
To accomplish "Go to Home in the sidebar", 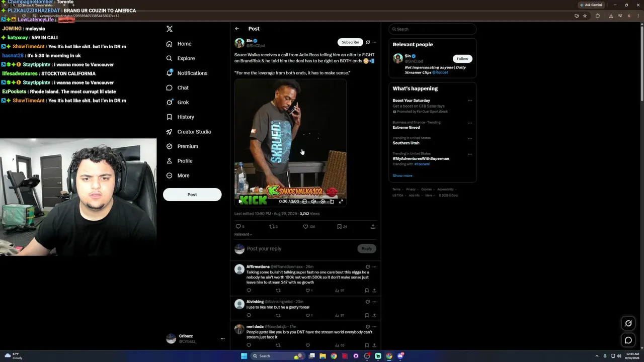I will click(x=179, y=44).
